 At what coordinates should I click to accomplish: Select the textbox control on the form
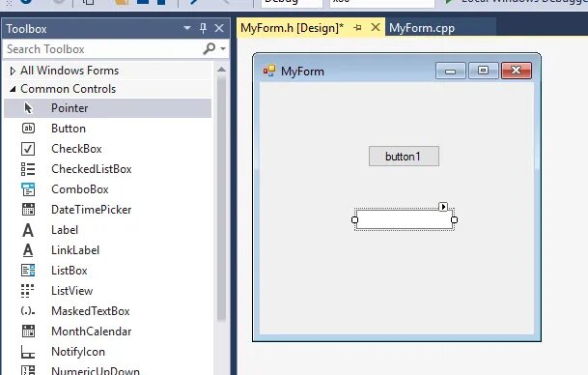[x=405, y=219]
